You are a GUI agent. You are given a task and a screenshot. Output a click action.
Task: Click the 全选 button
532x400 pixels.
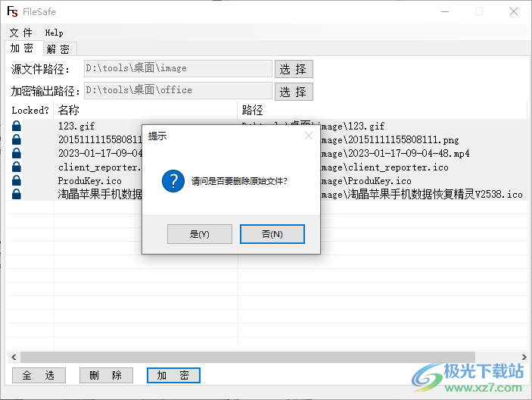point(39,375)
